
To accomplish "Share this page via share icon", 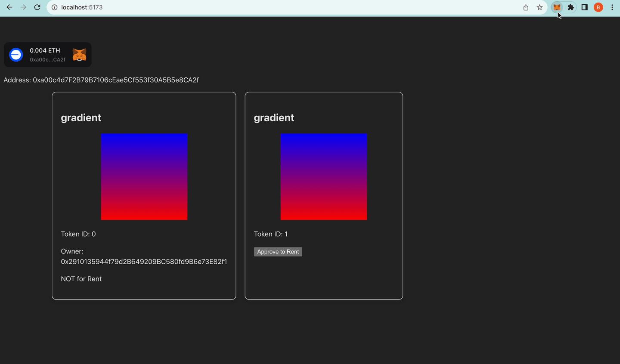I will point(526,7).
